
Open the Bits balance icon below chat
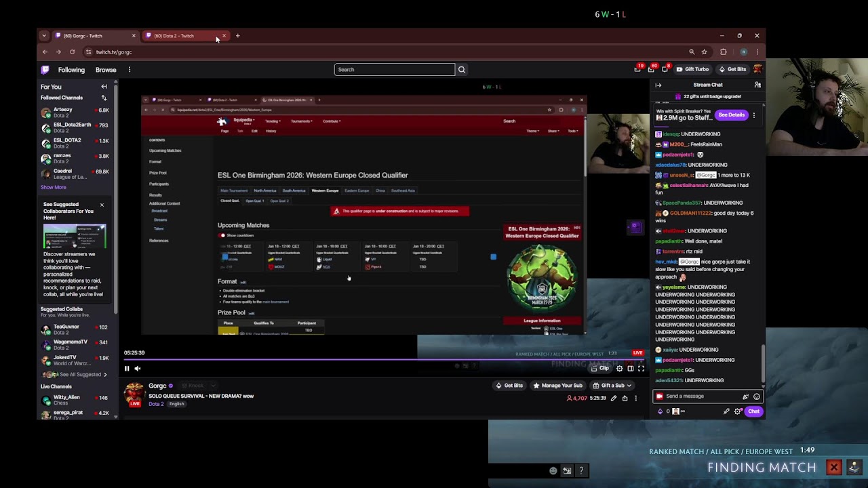[660, 411]
